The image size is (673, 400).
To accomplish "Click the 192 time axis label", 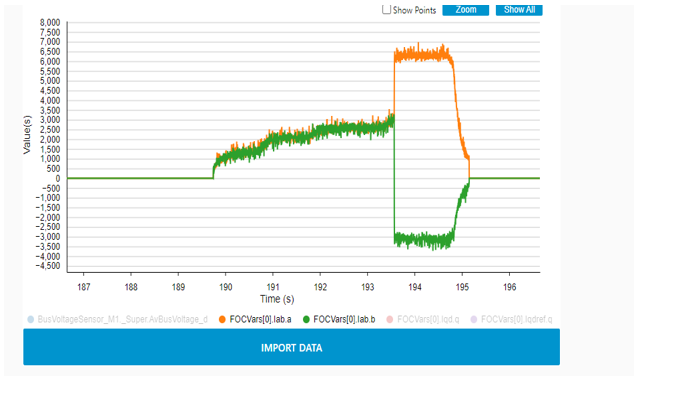I will pos(320,287).
